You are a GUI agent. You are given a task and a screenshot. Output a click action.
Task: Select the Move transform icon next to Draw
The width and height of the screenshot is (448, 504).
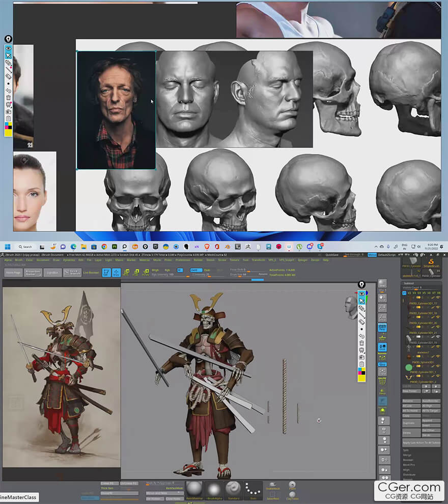click(126, 273)
